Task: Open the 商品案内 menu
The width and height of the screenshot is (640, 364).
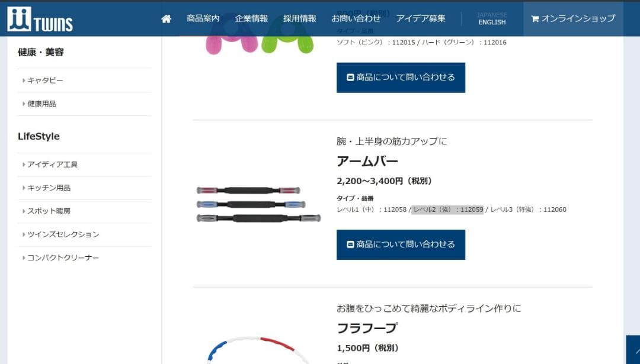Action: click(x=203, y=18)
